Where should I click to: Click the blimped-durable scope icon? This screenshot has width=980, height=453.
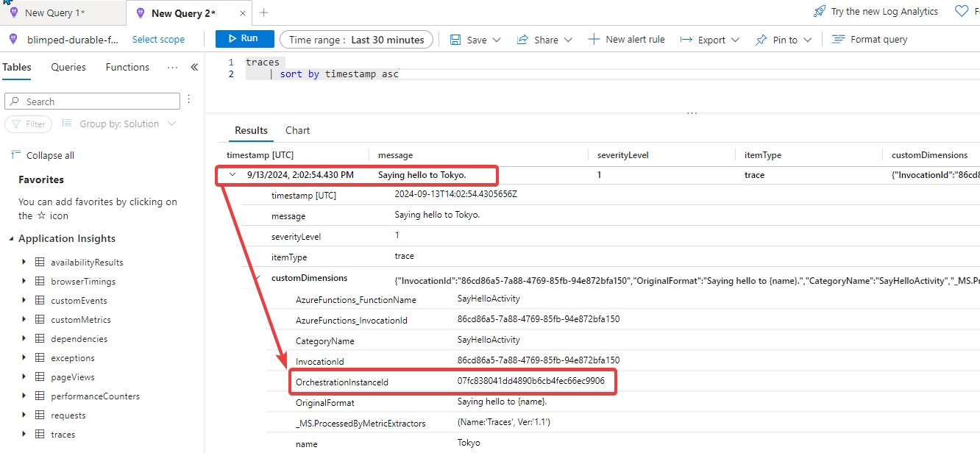click(x=13, y=40)
